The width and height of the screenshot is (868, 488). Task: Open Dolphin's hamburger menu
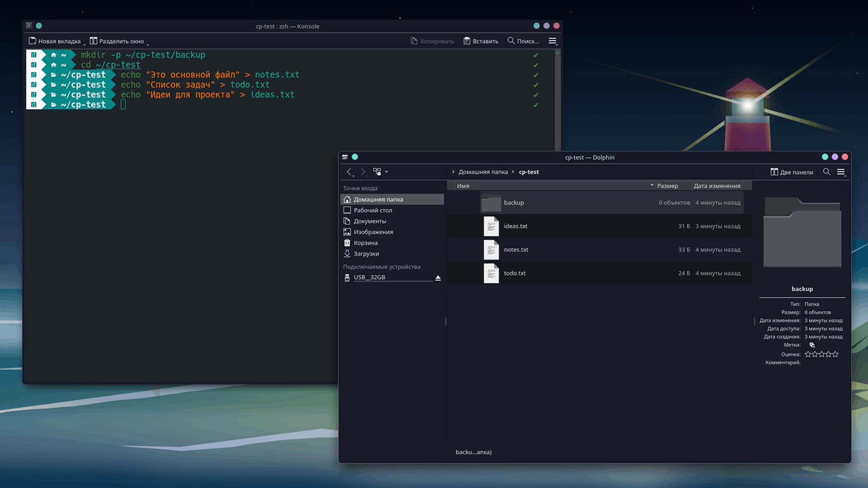point(841,172)
